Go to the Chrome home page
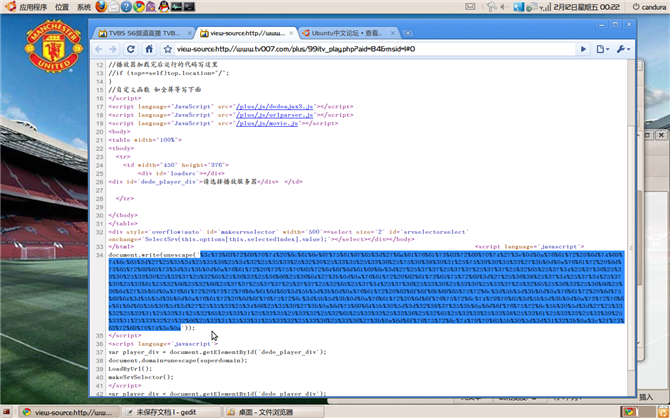The image size is (670, 418). 149,49
